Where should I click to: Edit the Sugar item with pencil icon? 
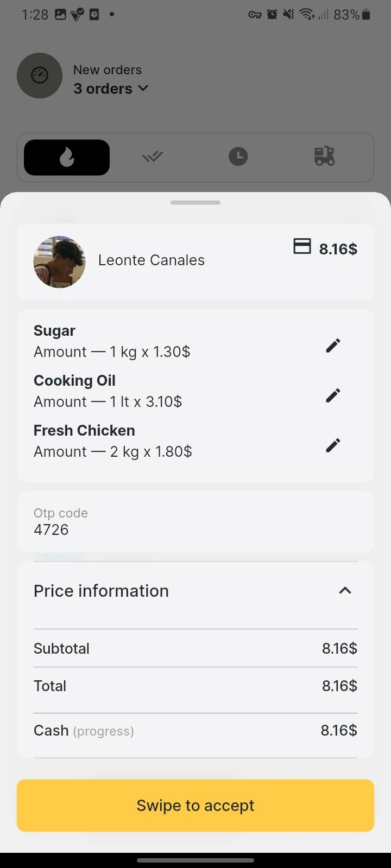(333, 346)
